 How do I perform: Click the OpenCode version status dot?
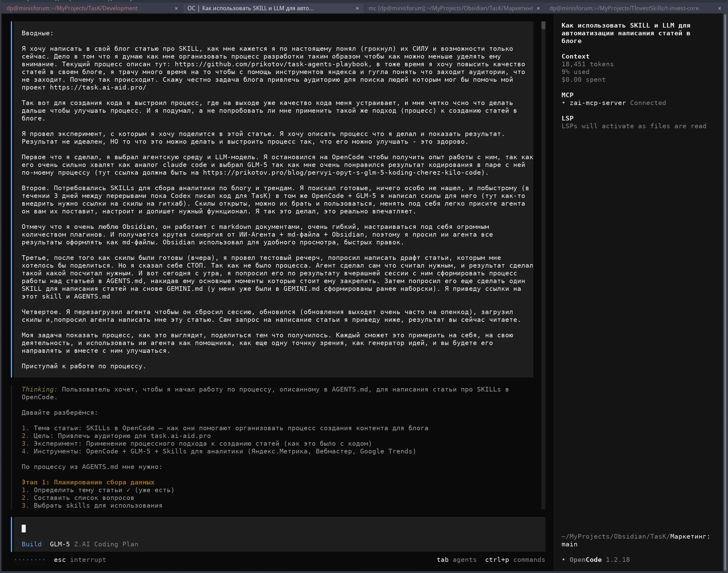tap(563, 560)
